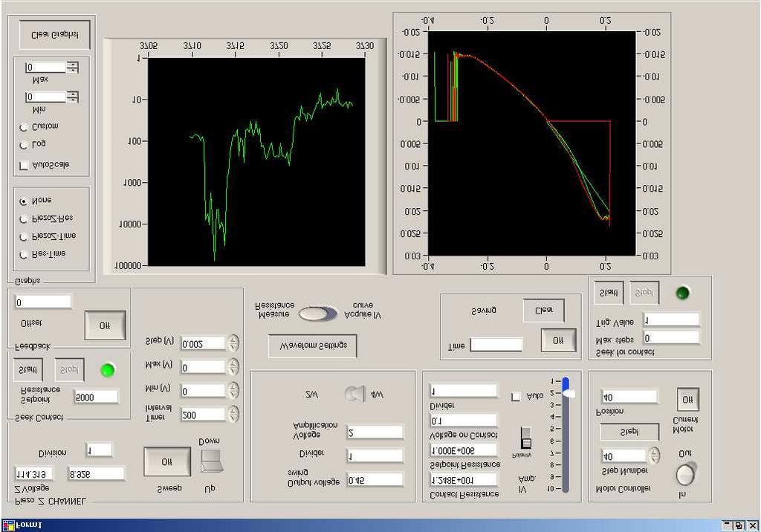Edit the Voltage on Contact 0.1 field
The image size is (761, 532).
[464, 421]
